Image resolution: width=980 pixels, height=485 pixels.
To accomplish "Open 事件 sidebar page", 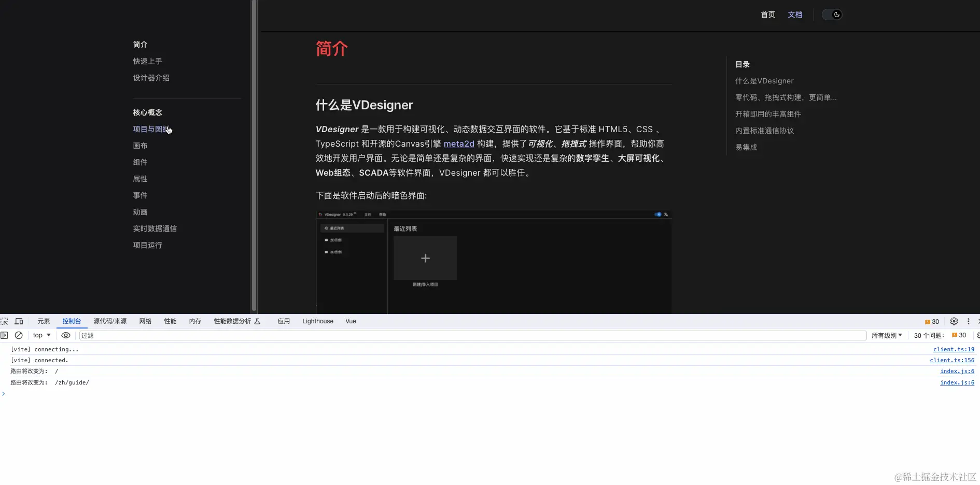I will (x=140, y=195).
